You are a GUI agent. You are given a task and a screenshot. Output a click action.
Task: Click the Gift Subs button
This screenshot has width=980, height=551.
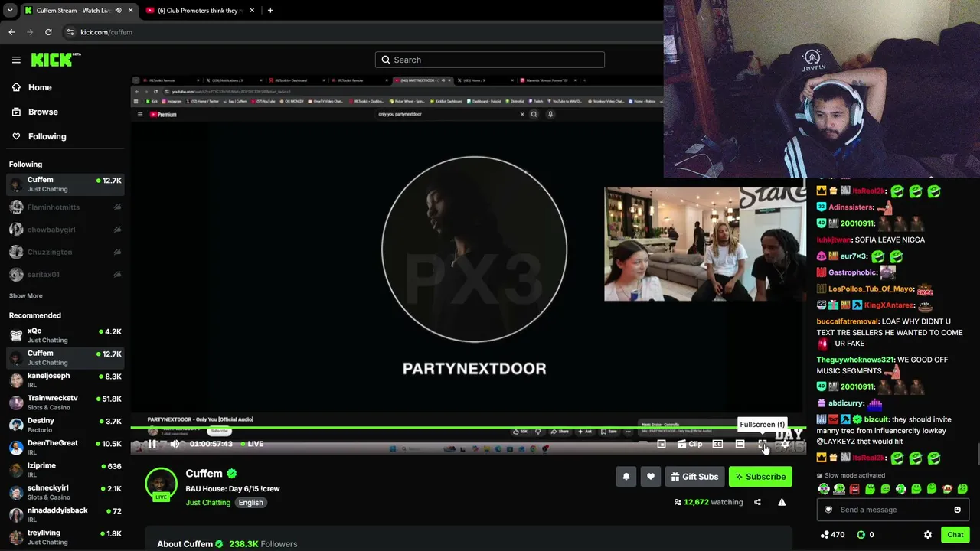(694, 477)
